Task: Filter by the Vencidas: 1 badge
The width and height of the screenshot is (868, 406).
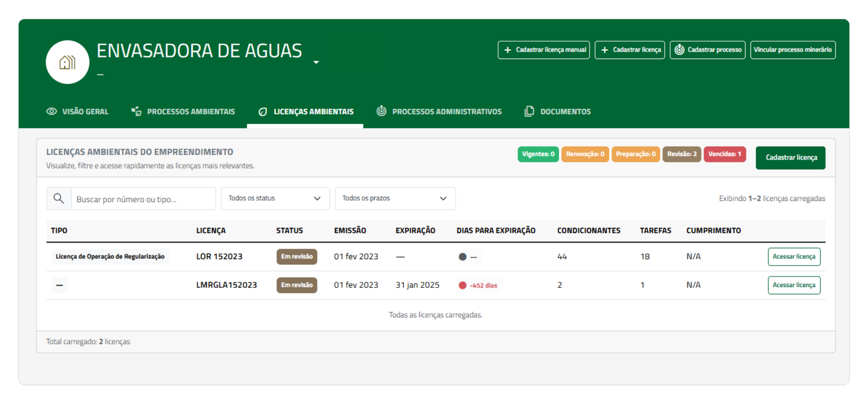Action: [x=725, y=154]
